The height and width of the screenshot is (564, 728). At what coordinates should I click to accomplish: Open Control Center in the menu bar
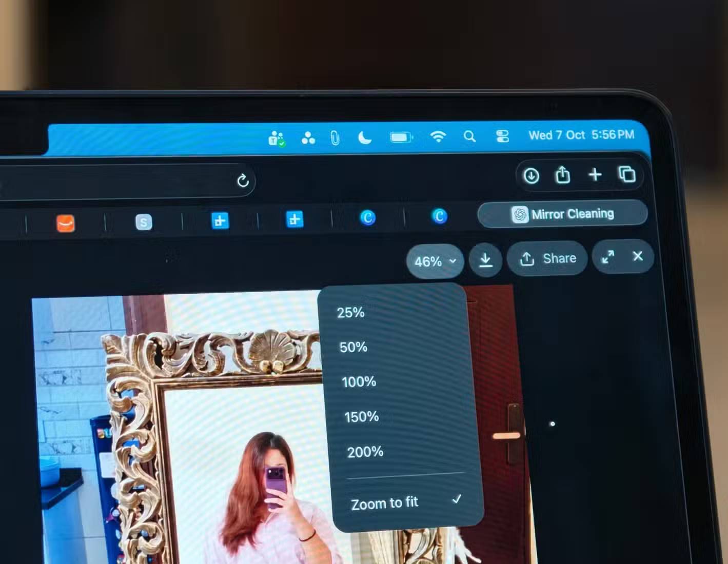tap(502, 136)
